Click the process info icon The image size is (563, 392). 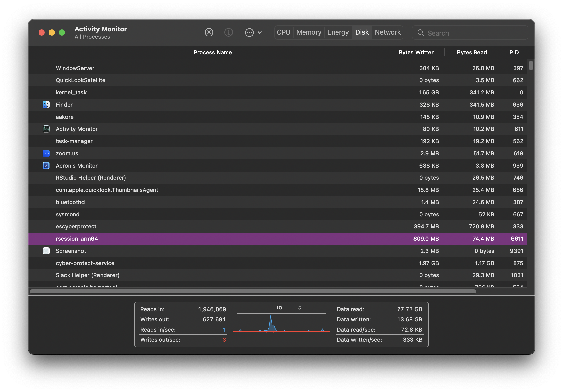pyautogui.click(x=228, y=32)
